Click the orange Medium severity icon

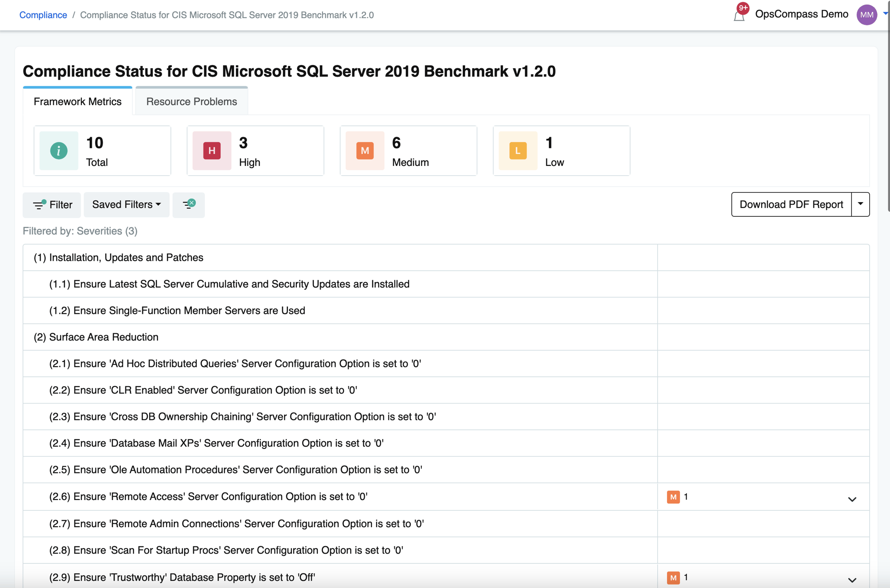[x=365, y=150]
